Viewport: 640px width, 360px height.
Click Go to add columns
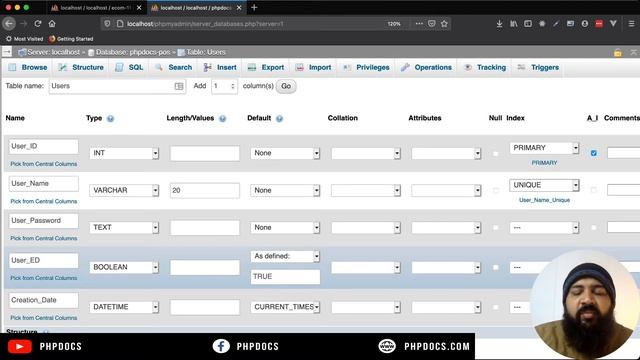coord(286,86)
